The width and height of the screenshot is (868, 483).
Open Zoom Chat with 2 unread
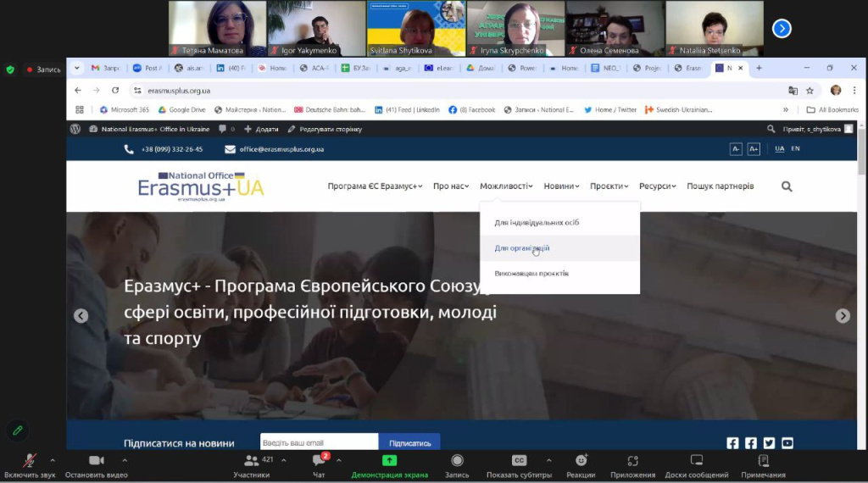coord(320,460)
